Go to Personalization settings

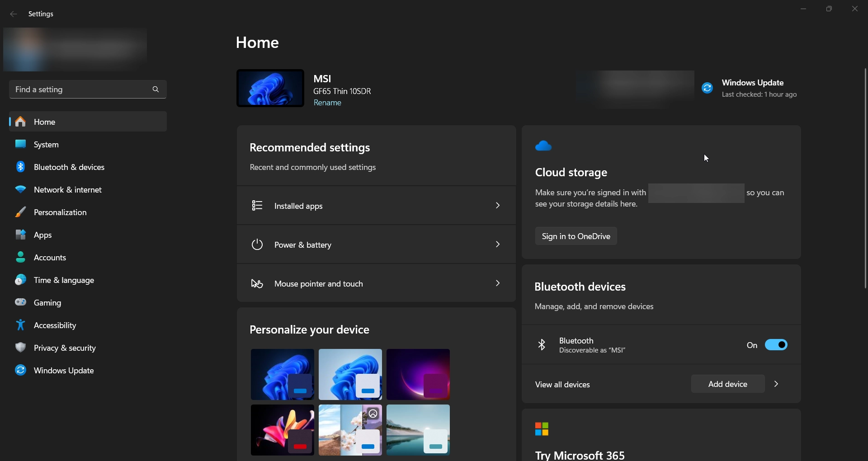click(88, 212)
